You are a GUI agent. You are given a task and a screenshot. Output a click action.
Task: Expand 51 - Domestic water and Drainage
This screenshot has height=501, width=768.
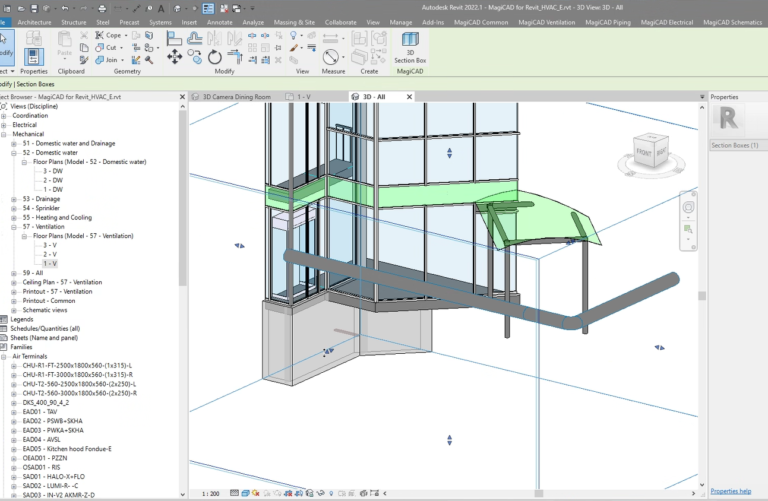14,144
